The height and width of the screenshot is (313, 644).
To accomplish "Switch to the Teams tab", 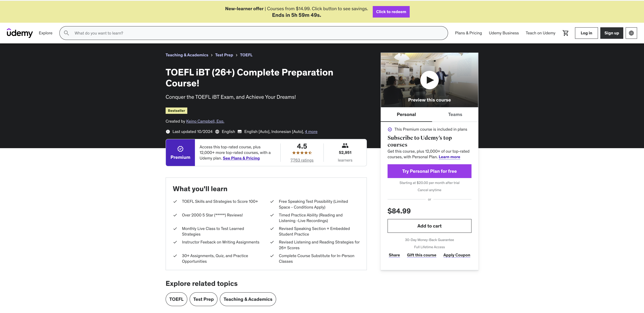I will 455,115.
